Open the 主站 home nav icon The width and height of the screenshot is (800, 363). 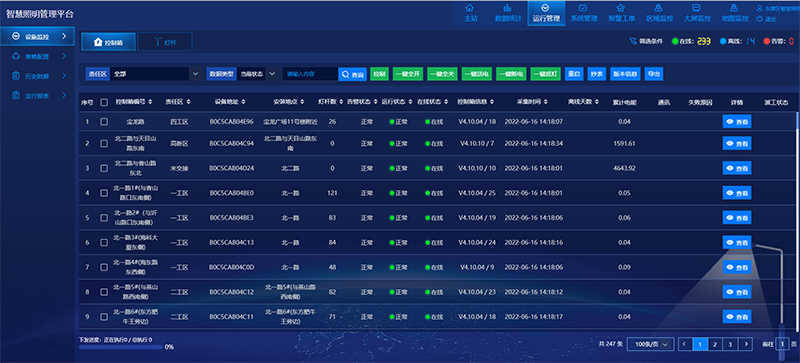coord(470,8)
